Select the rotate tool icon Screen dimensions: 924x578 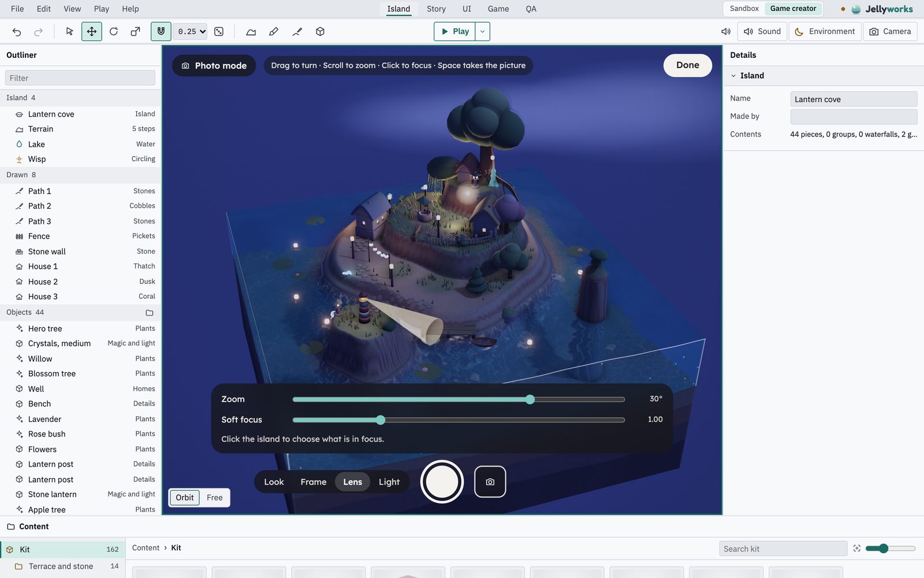pos(114,32)
